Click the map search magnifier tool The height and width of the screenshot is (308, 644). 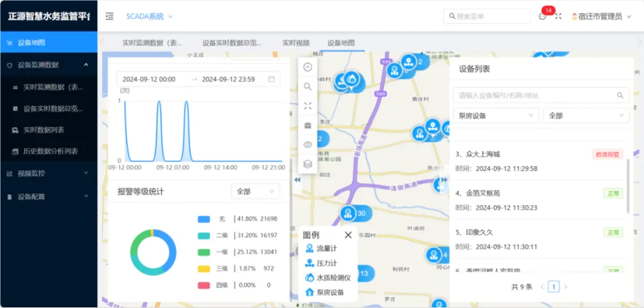[307, 86]
